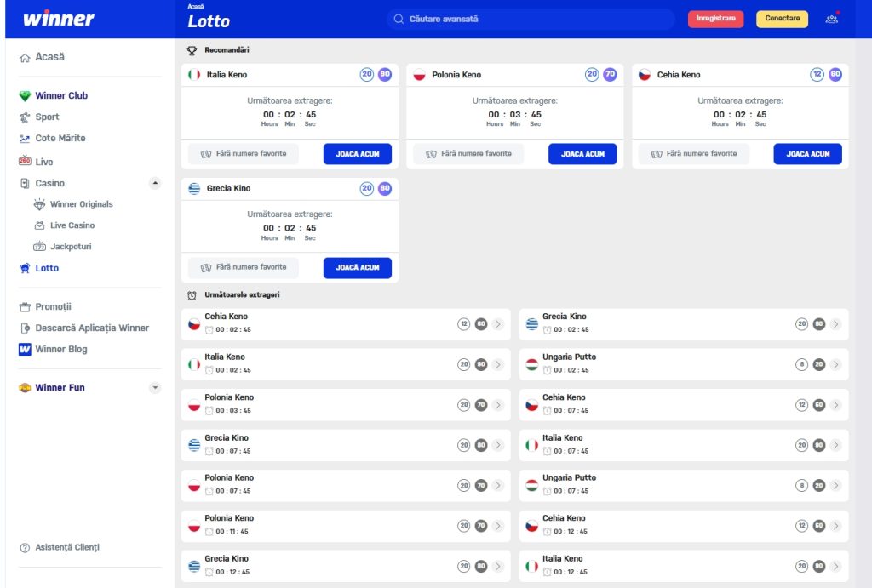Click JOACĂ ACUM for Italia Keno
The height and width of the screenshot is (588, 872).
pos(358,154)
